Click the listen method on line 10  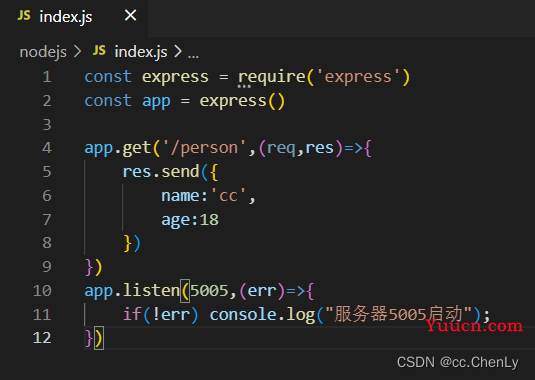point(151,290)
